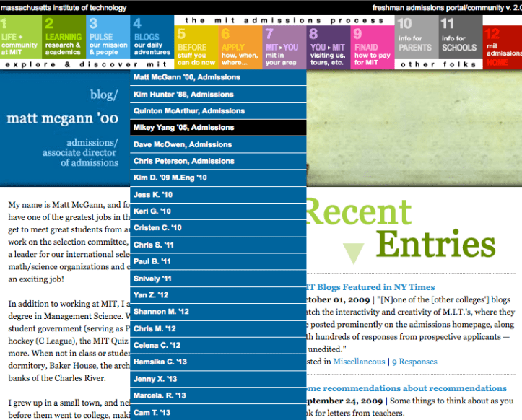The image size is (522, 420).
Task: Open the Life + community at MIT section
Action: (21, 38)
